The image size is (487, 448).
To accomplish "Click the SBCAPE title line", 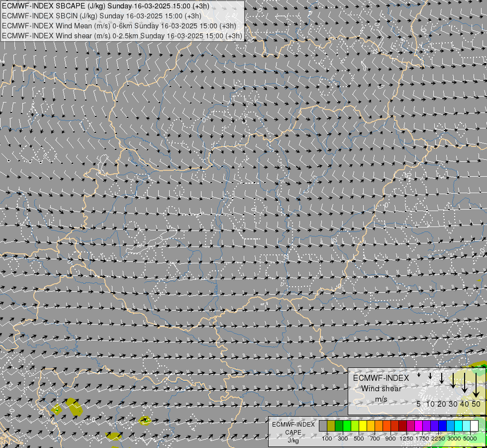I will coord(105,6).
